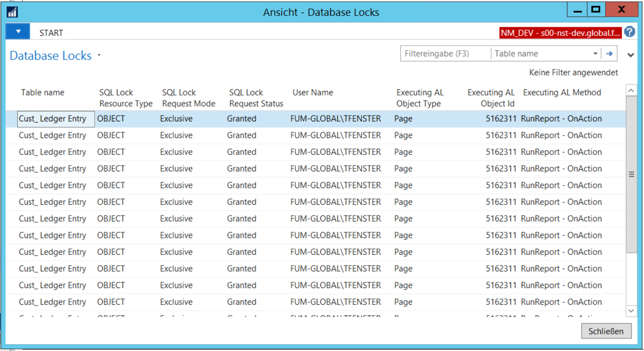
Task: Maximize the Database Locks window
Action: click(596, 9)
